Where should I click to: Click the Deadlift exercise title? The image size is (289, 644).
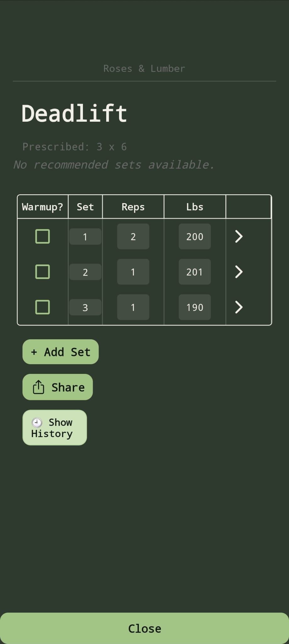coord(74,113)
